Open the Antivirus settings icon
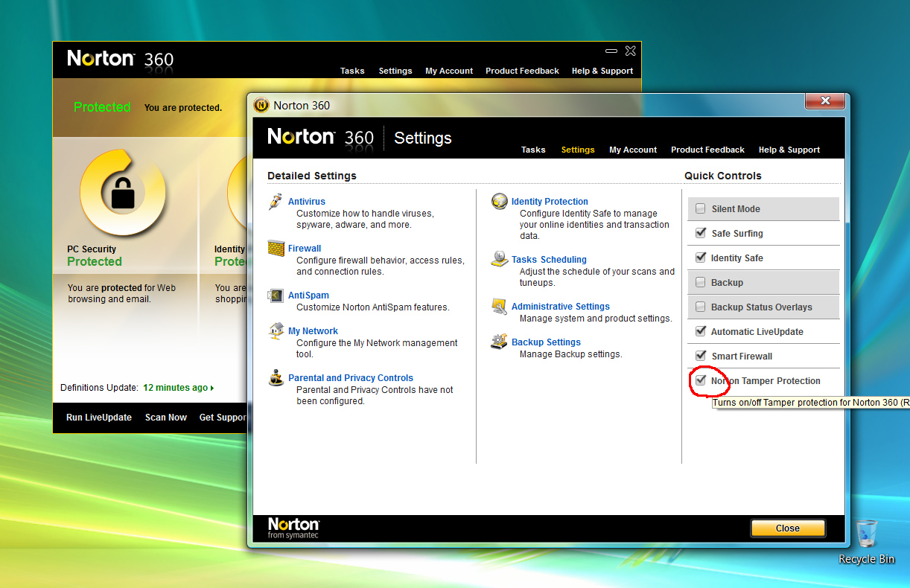The image size is (910, 588). (276, 202)
